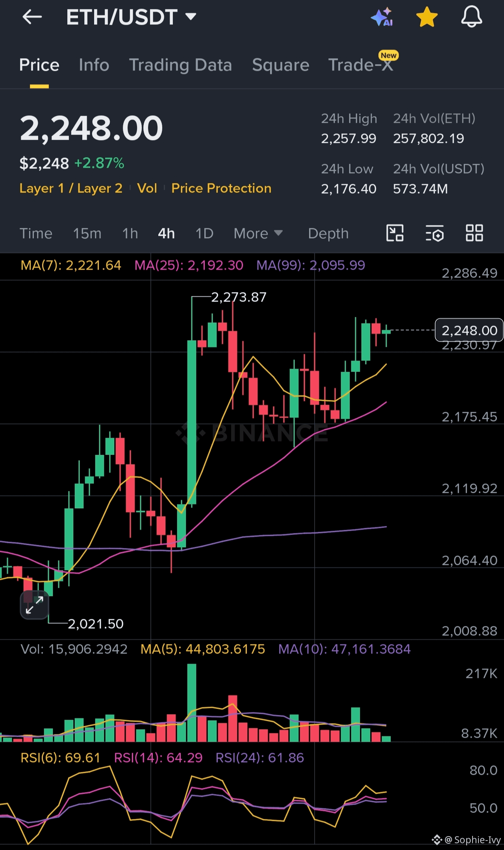Open the Depth chart view
Image resolution: width=504 pixels, height=850 pixels.
[x=328, y=233]
